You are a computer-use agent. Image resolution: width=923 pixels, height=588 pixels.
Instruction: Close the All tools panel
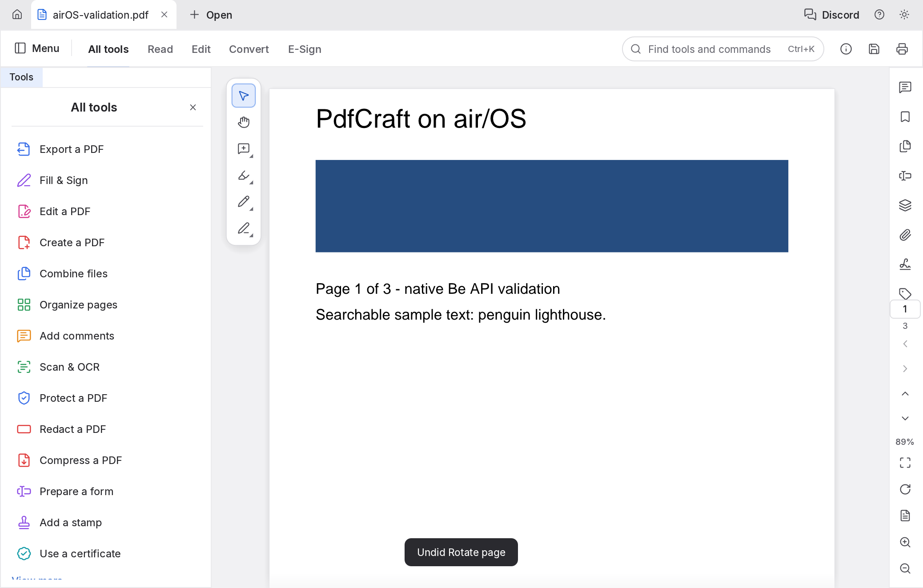193,108
